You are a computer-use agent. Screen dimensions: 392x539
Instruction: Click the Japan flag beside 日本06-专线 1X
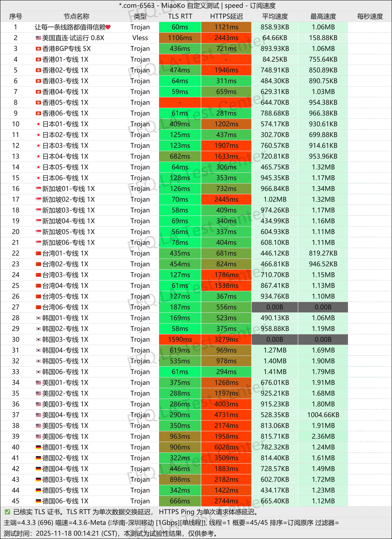(38, 178)
